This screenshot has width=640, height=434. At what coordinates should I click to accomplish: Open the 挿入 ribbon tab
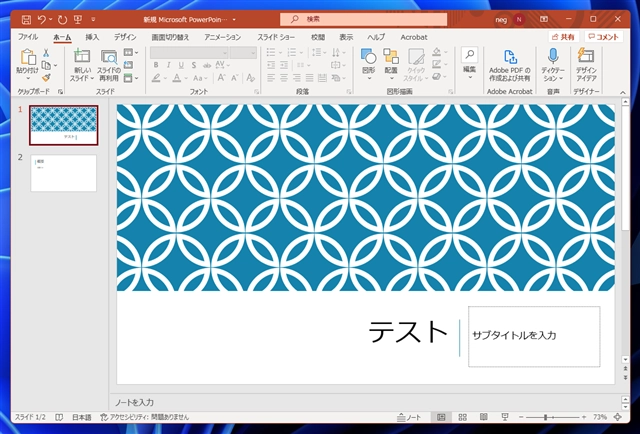point(92,37)
